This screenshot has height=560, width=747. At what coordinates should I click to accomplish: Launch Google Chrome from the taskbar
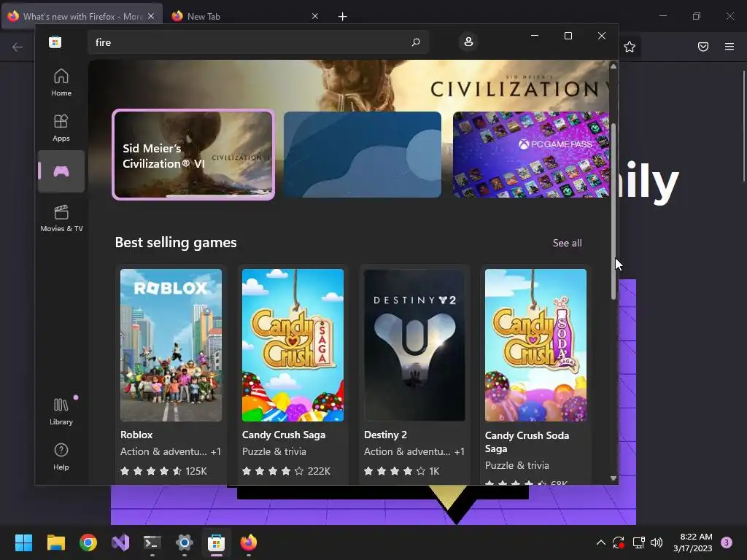click(88, 542)
